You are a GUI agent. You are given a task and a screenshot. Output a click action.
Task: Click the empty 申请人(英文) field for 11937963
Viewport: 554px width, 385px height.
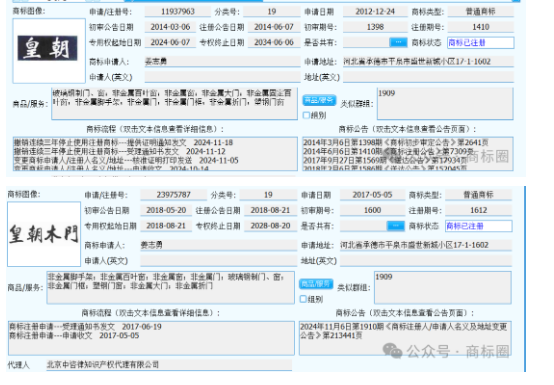(223, 77)
